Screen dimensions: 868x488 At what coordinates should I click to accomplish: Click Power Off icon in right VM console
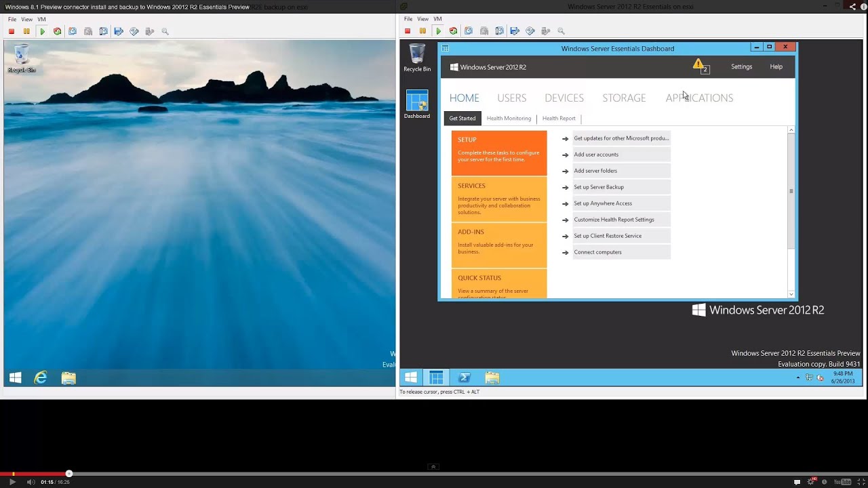[408, 31]
